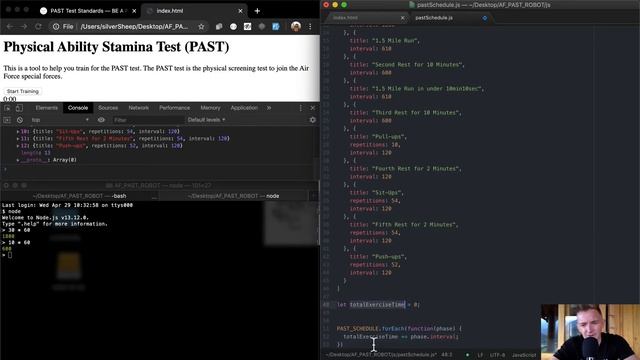The height and width of the screenshot is (360, 640).
Task: Show more DevTools tabs chevron
Action: 269,108
